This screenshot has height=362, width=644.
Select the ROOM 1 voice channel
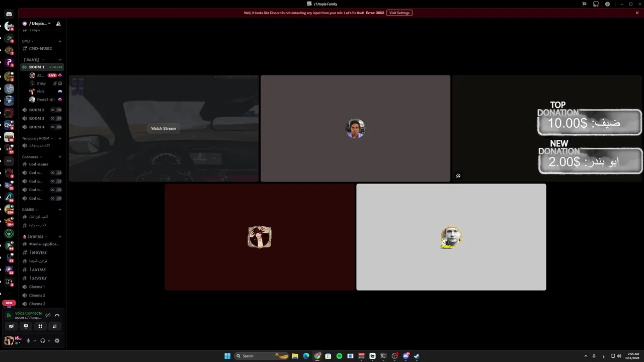tap(42, 67)
